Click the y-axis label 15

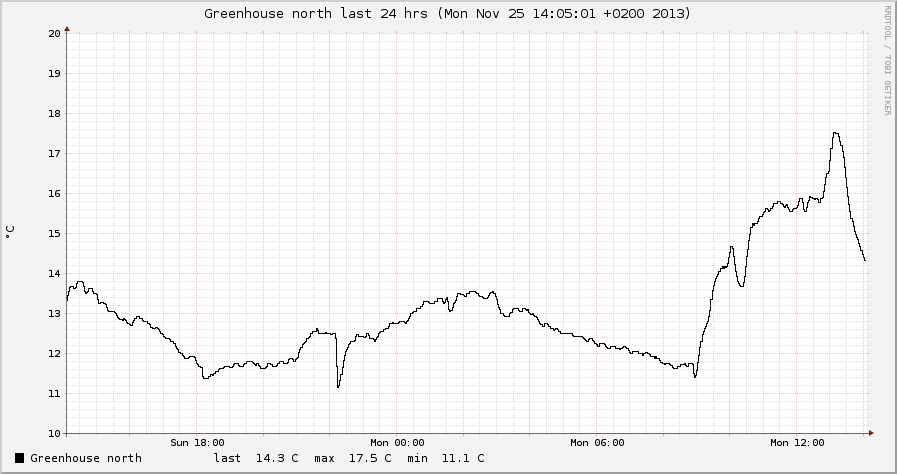tap(54, 233)
